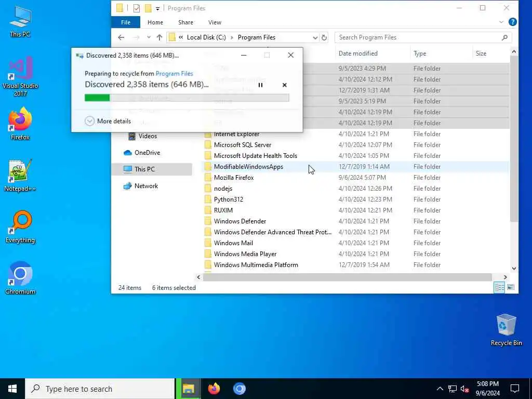Click the taskbar clock and date

487,389
